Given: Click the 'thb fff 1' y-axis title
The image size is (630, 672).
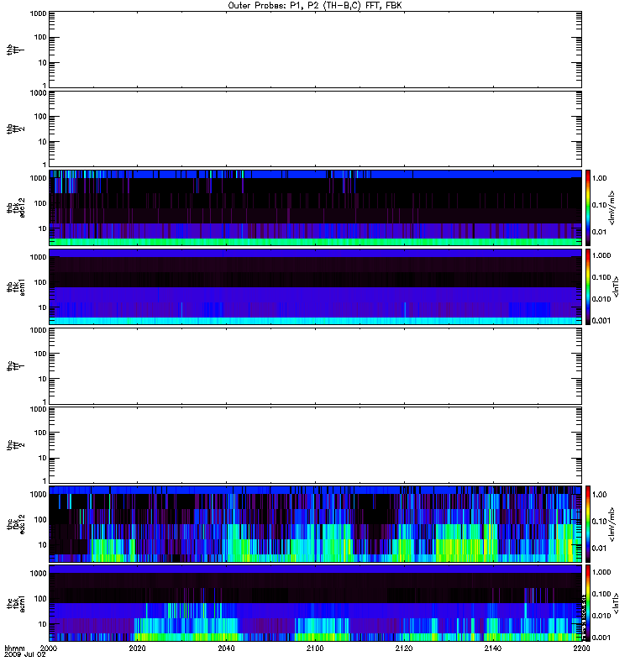Looking at the screenshot, I should [16, 50].
